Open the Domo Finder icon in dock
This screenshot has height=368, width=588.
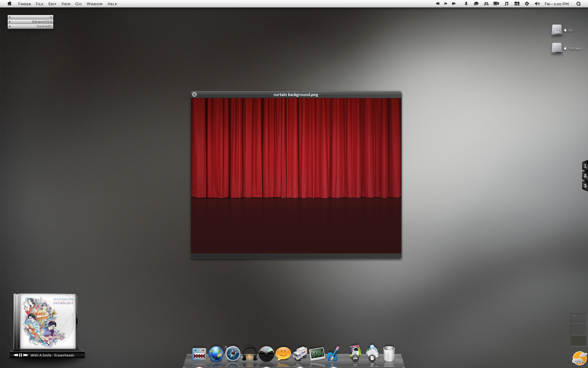coord(199,354)
